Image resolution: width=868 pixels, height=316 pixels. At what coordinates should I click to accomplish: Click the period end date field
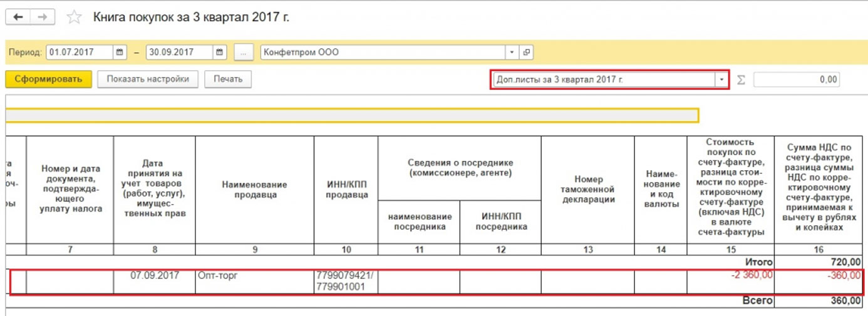[x=179, y=53]
